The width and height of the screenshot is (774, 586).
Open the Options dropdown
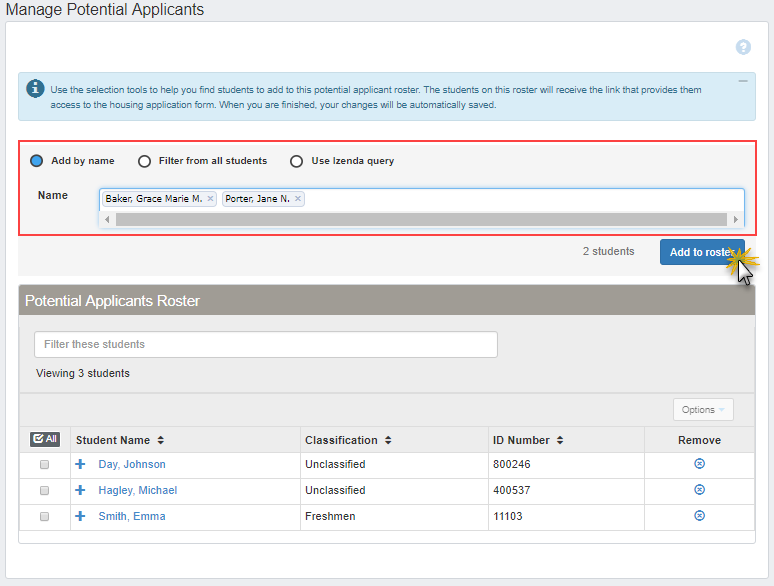(x=703, y=410)
